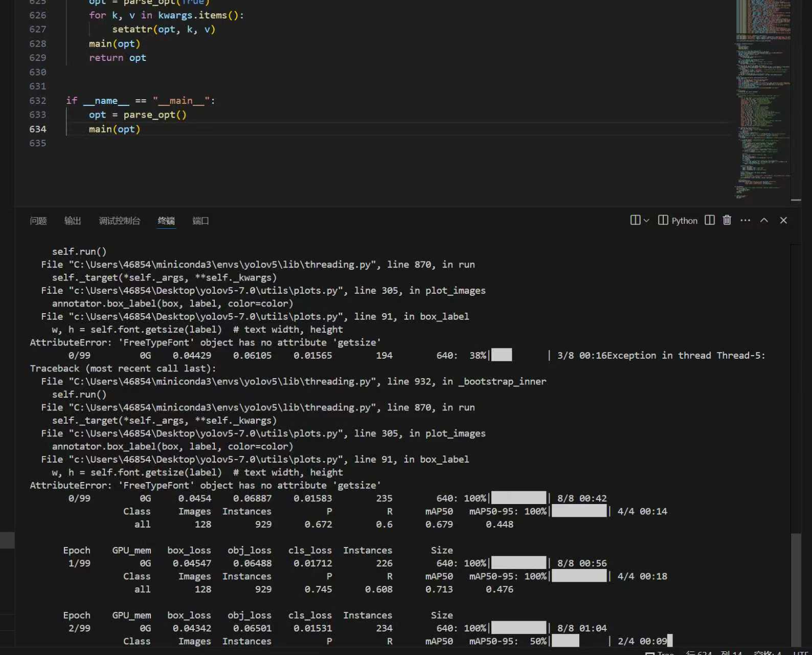Click line number 627 in the gutter
The image size is (812, 655).
[38, 29]
